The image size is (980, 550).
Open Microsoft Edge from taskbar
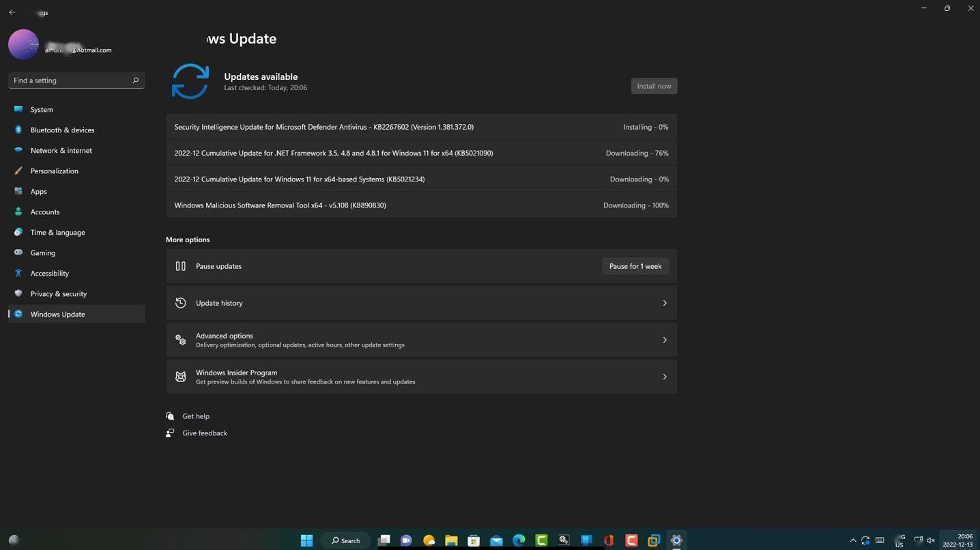[519, 540]
